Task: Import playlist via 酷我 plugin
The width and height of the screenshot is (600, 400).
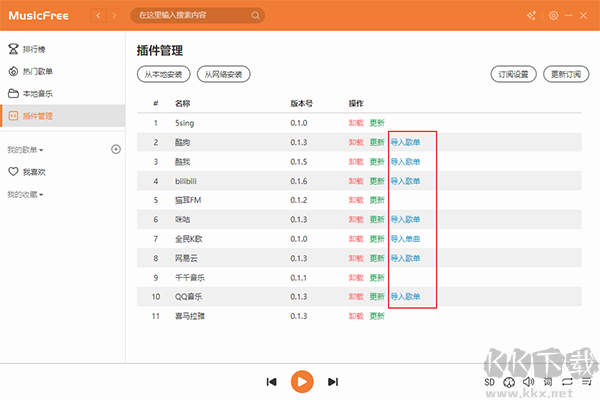Action: coord(405,162)
